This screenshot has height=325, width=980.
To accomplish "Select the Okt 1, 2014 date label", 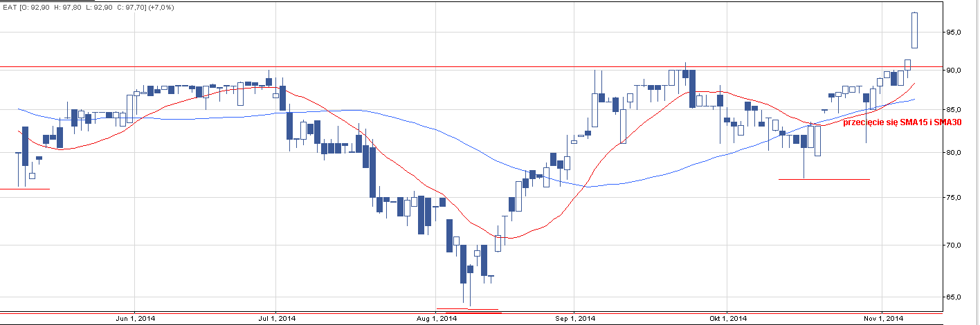I will pyautogui.click(x=728, y=319).
